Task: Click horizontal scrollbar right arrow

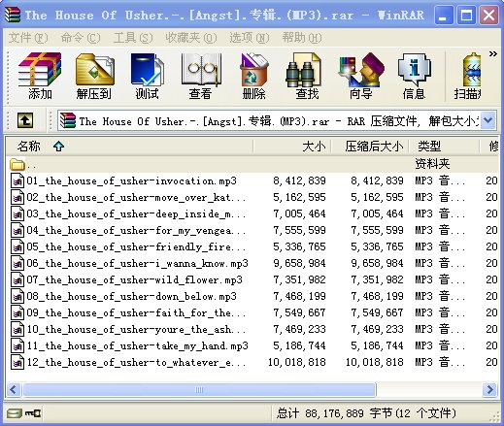Action: (490, 389)
